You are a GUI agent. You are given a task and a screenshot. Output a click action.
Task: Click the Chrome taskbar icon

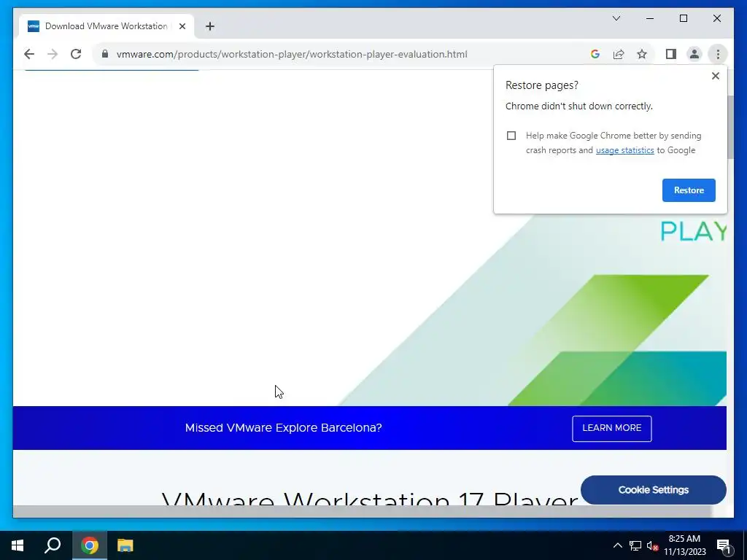click(90, 545)
